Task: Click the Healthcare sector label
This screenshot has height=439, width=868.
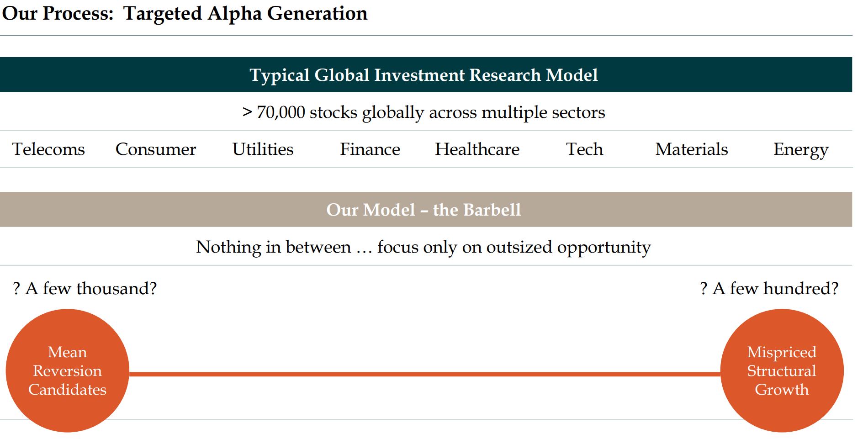Action: click(x=477, y=149)
